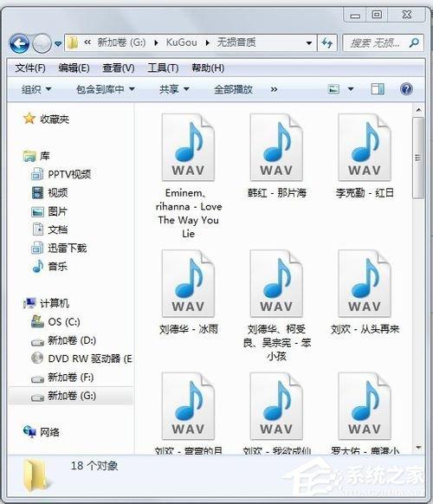Click the 新加卷 (G:) breadcrumb in address bar
Viewport: 433px width, 504px height.
pos(121,42)
